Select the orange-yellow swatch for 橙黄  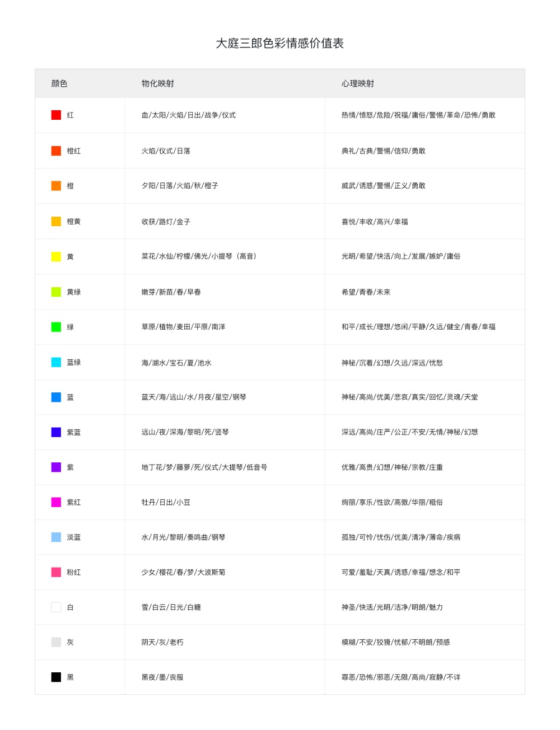[x=56, y=221]
